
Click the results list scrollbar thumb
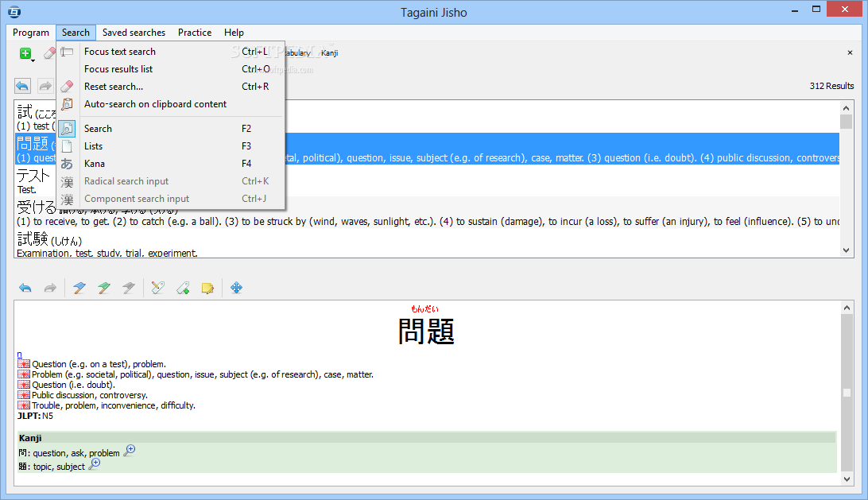click(846, 122)
